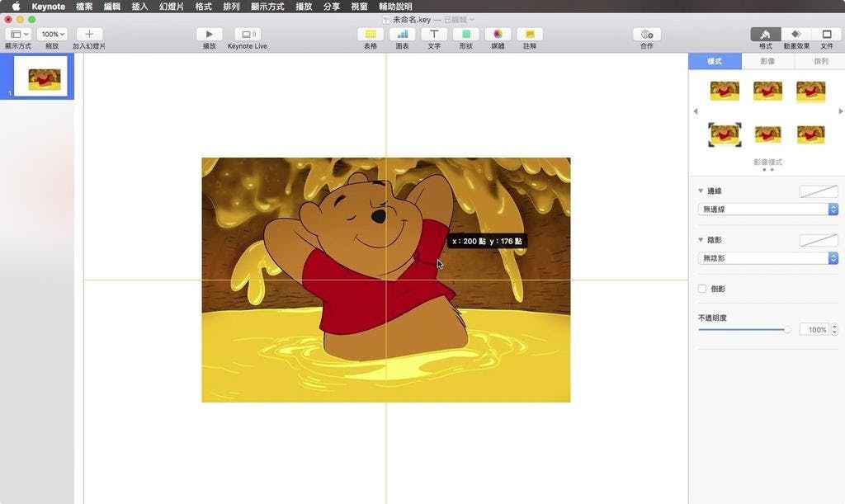
Task: Apply the third image style in top row
Action: tap(810, 91)
